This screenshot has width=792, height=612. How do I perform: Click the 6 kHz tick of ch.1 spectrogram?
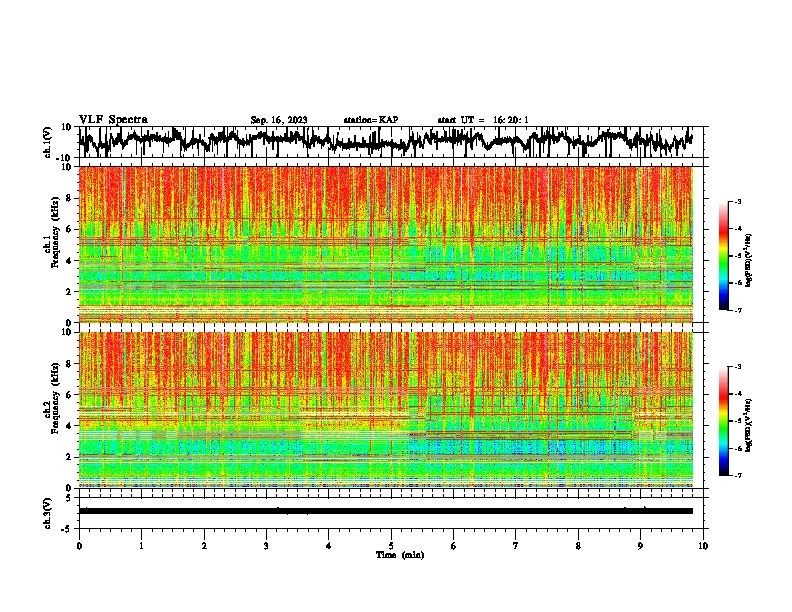click(70, 229)
